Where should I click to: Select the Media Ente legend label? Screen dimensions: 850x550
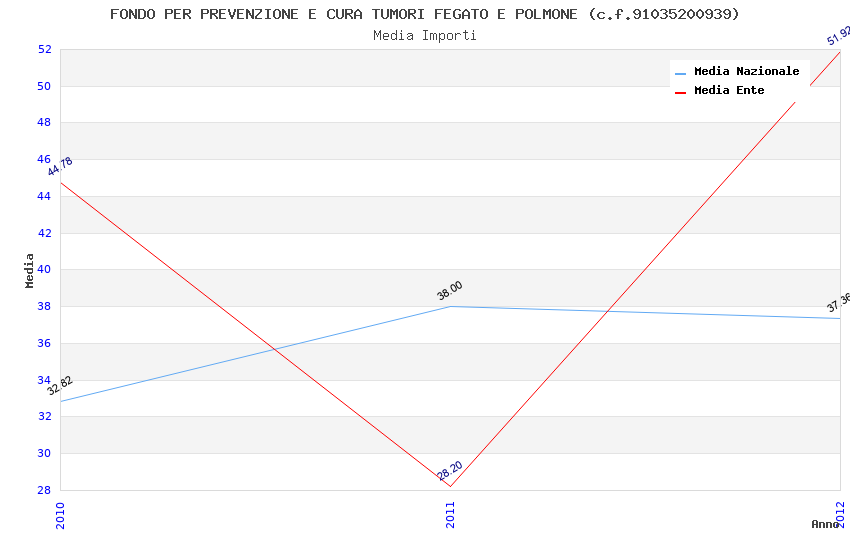(x=729, y=91)
